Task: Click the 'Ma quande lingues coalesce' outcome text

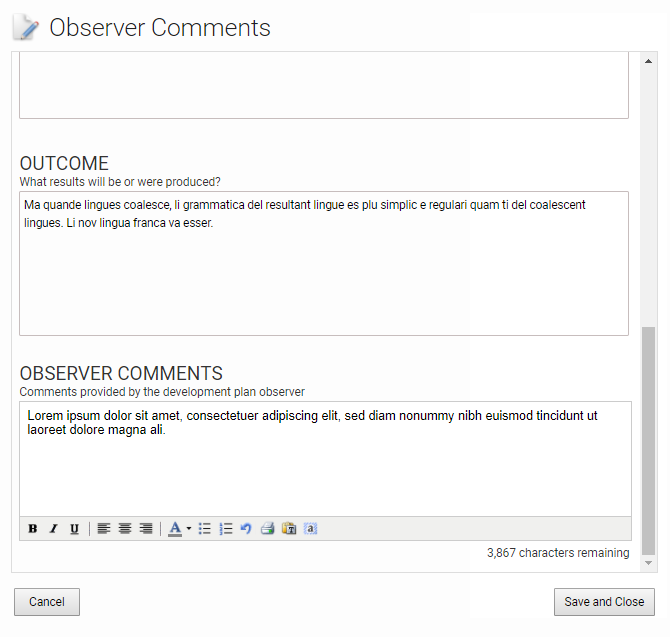Action: click(305, 214)
